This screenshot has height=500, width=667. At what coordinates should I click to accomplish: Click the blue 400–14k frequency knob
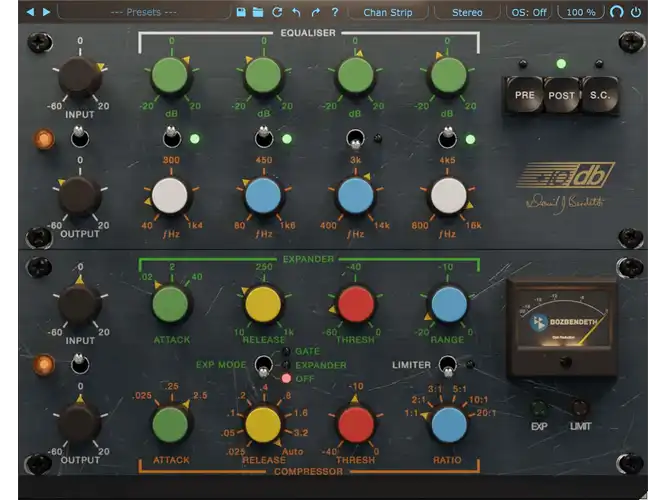356,196
